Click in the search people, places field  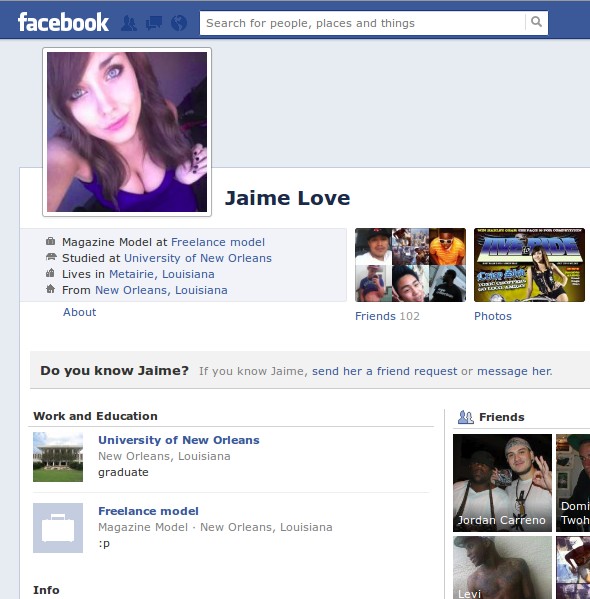[x=363, y=23]
